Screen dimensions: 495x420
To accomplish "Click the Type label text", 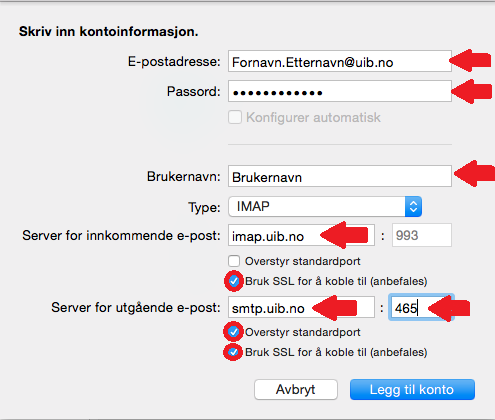I will [204, 207].
